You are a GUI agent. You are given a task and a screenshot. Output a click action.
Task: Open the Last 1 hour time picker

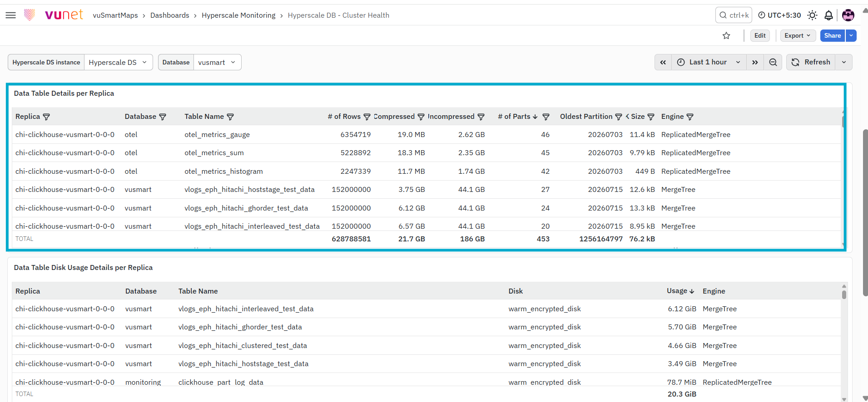708,62
